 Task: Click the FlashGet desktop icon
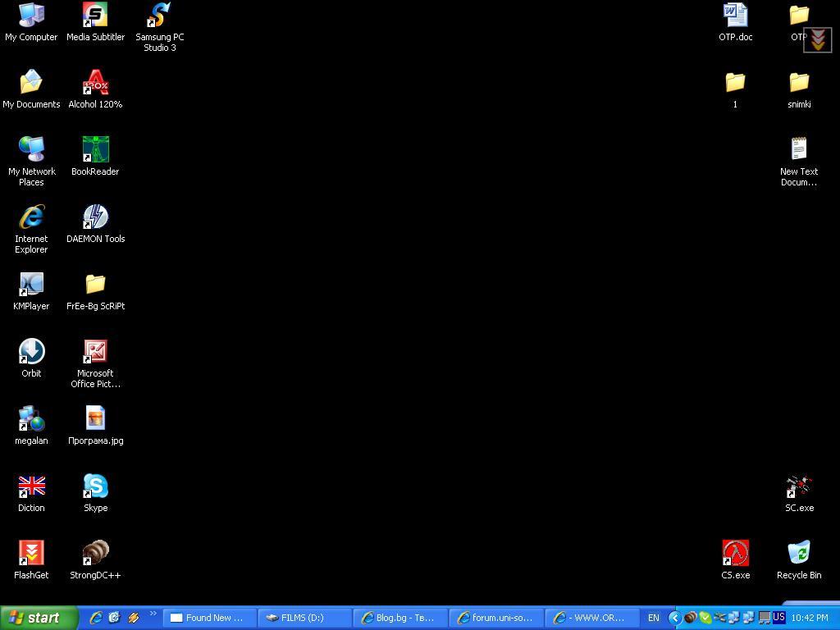pos(31,553)
